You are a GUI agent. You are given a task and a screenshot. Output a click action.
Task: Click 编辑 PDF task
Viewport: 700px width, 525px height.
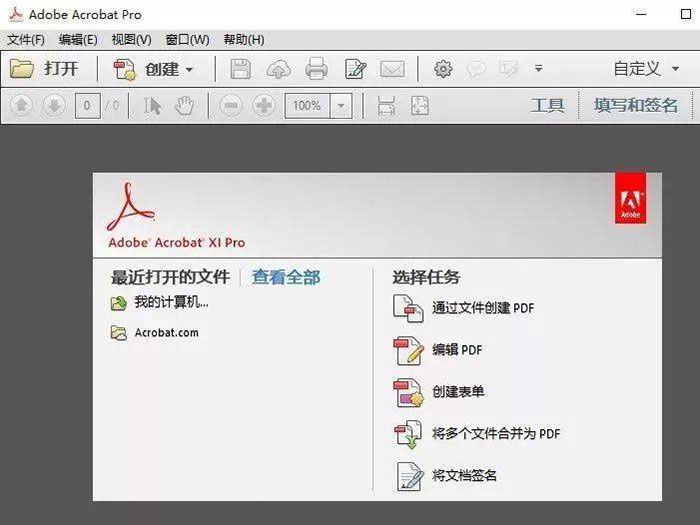tap(457, 349)
